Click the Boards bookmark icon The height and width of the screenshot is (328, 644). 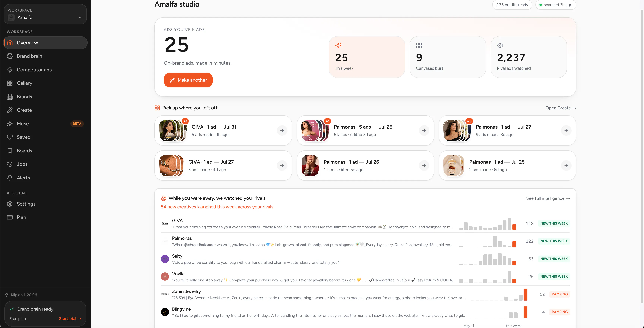[10, 151]
